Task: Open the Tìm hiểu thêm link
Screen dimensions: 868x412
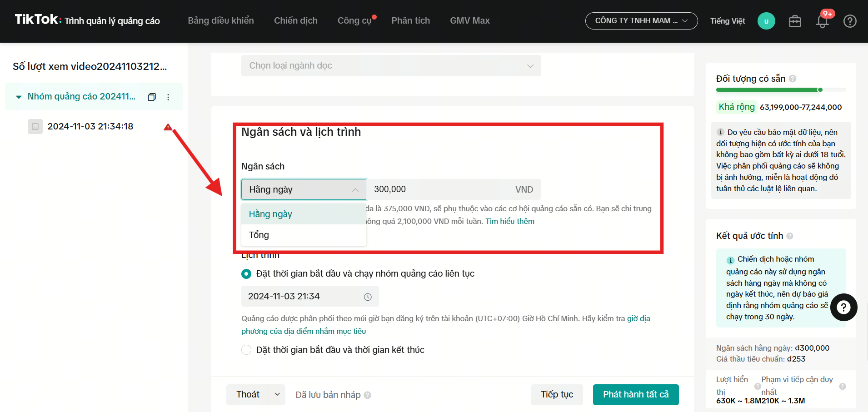Action: pyautogui.click(x=510, y=221)
